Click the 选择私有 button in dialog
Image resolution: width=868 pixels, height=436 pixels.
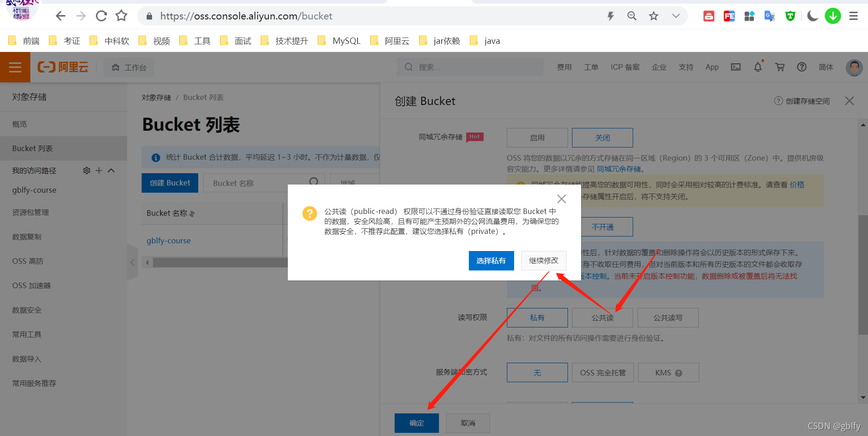coord(491,261)
